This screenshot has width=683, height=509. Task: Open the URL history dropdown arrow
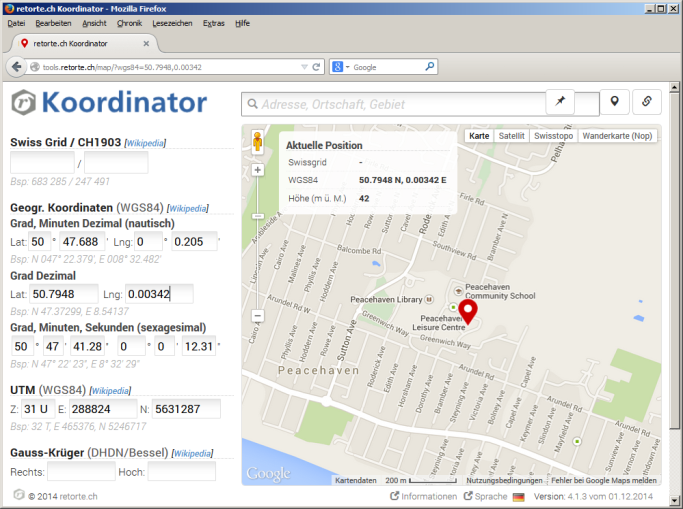pyautogui.click(x=304, y=67)
